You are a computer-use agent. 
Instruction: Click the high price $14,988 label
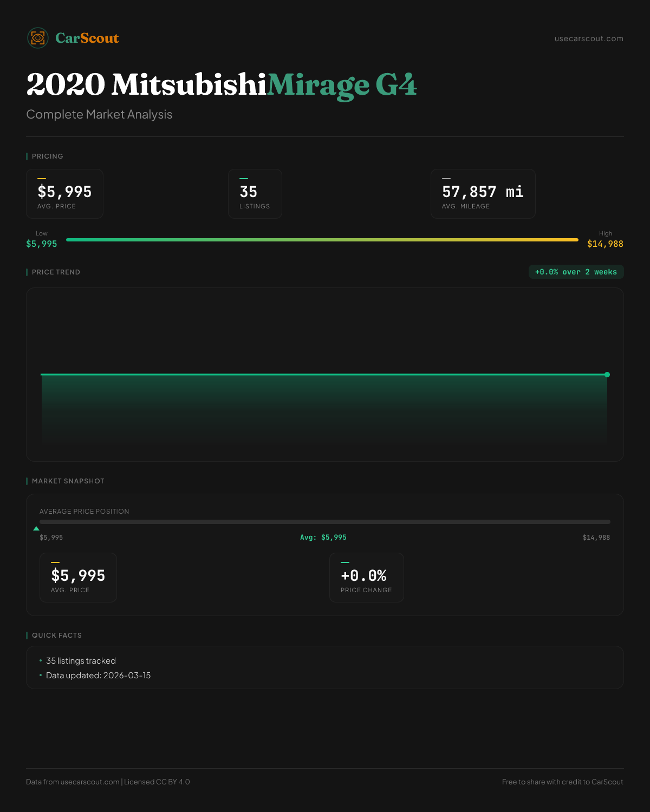click(605, 244)
